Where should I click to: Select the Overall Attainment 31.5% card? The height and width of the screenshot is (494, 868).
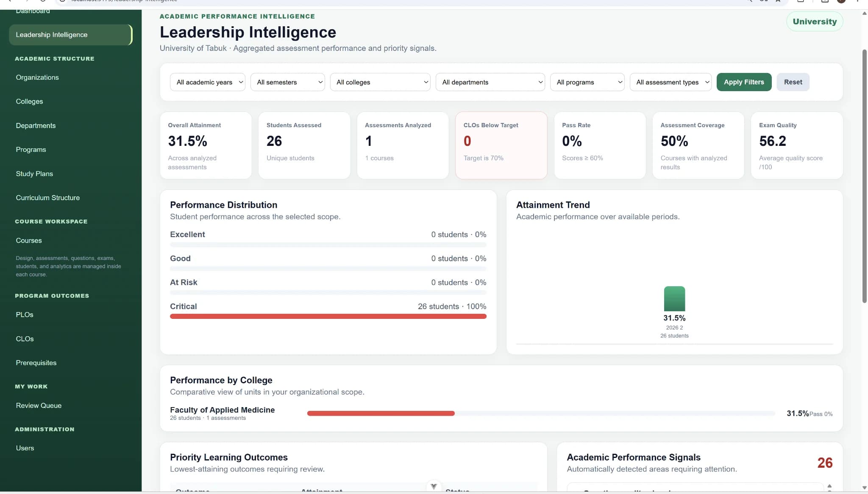206,145
